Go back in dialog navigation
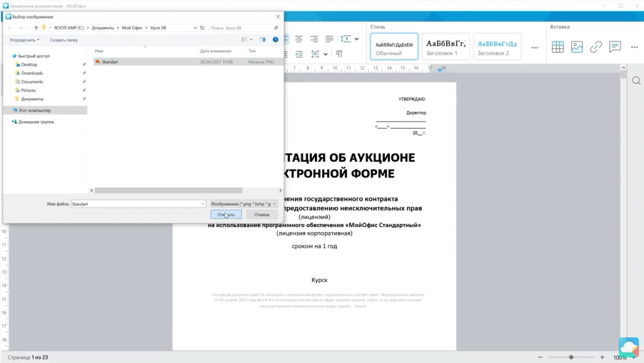The height and width of the screenshot is (363, 644). [x=10, y=28]
